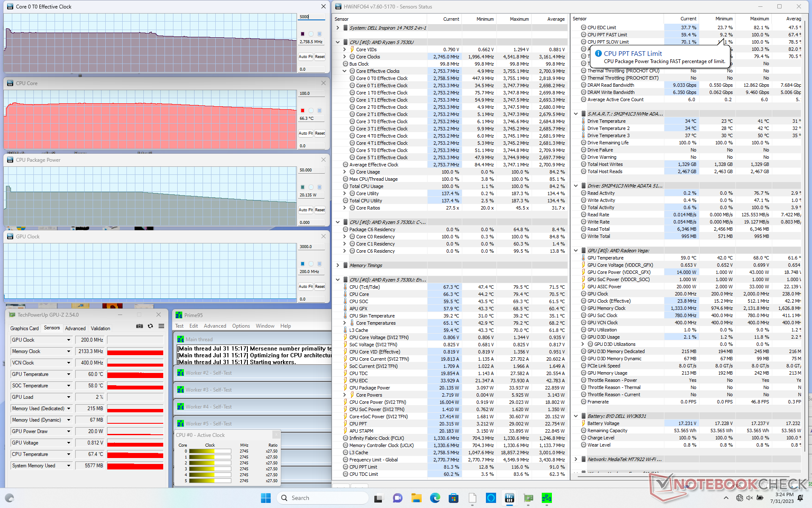Click the Prime95 taskbar icon

pos(546,498)
